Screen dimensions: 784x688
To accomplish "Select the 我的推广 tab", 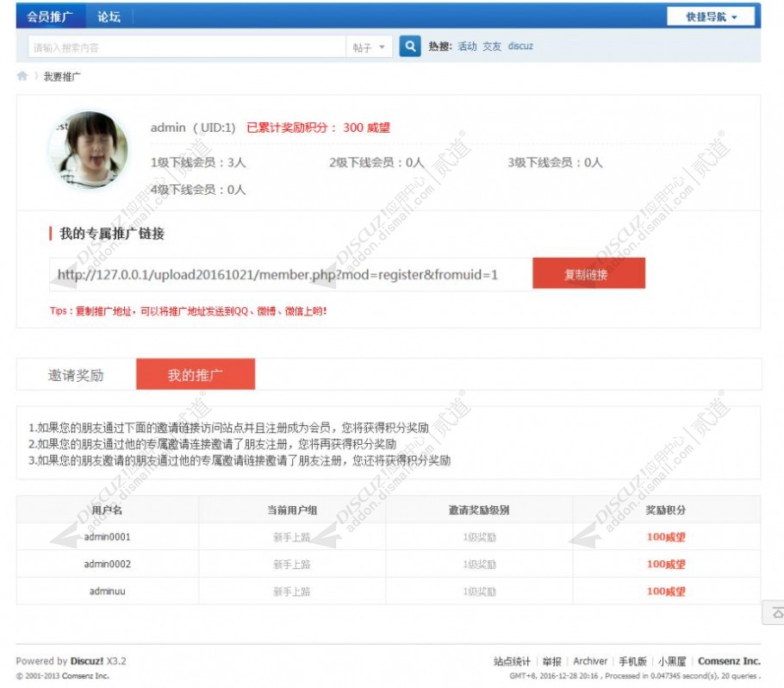I will [x=196, y=376].
